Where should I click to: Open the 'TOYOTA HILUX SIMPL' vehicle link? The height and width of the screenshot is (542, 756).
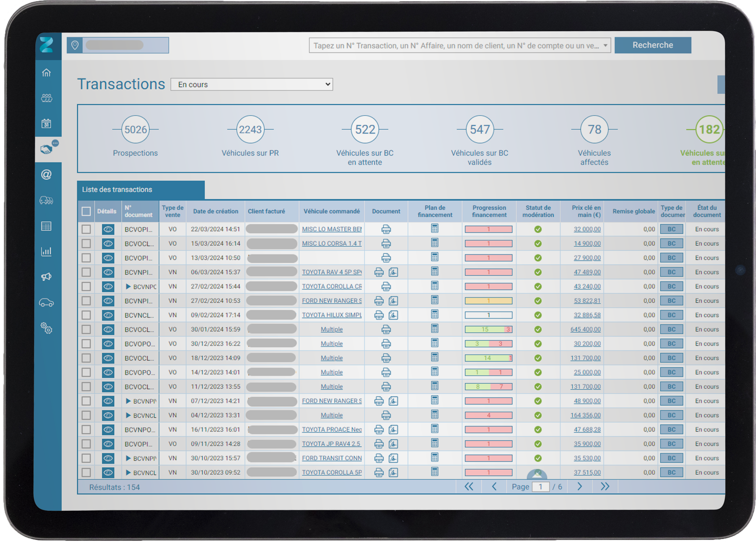point(332,315)
